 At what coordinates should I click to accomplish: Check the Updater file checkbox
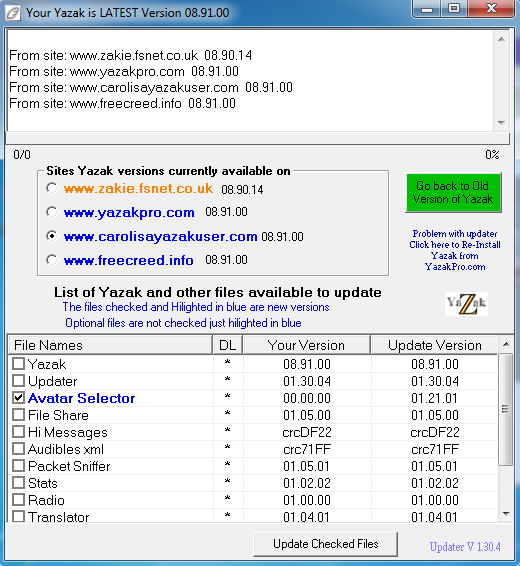tap(18, 380)
